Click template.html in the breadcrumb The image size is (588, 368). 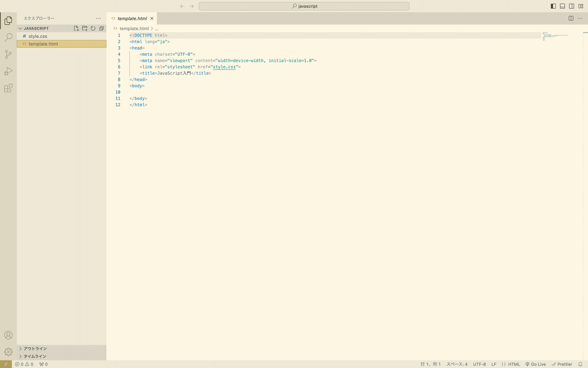coord(134,28)
